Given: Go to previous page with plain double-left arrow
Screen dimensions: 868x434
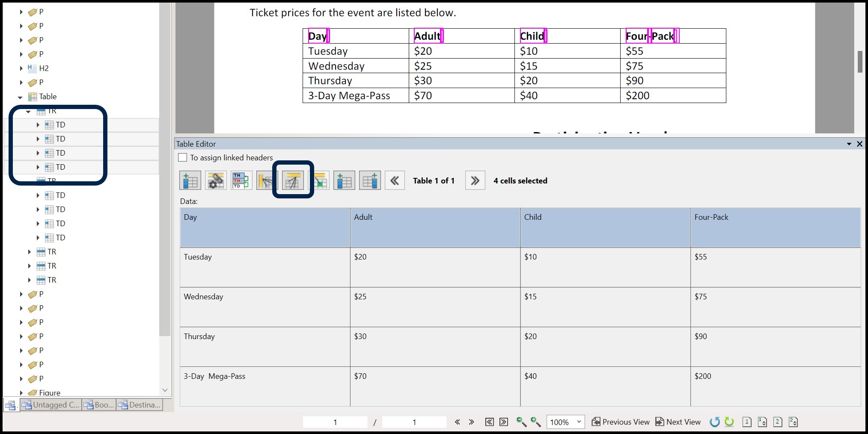Looking at the screenshot, I should tap(458, 422).
